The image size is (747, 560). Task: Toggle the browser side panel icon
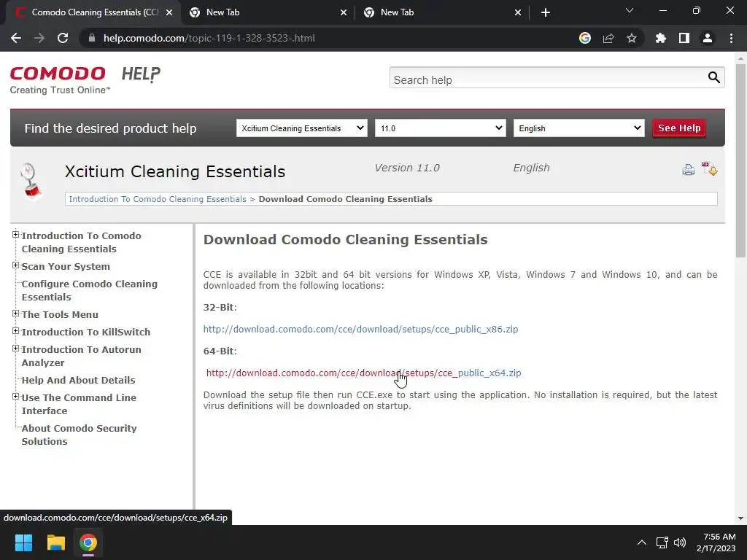point(684,38)
